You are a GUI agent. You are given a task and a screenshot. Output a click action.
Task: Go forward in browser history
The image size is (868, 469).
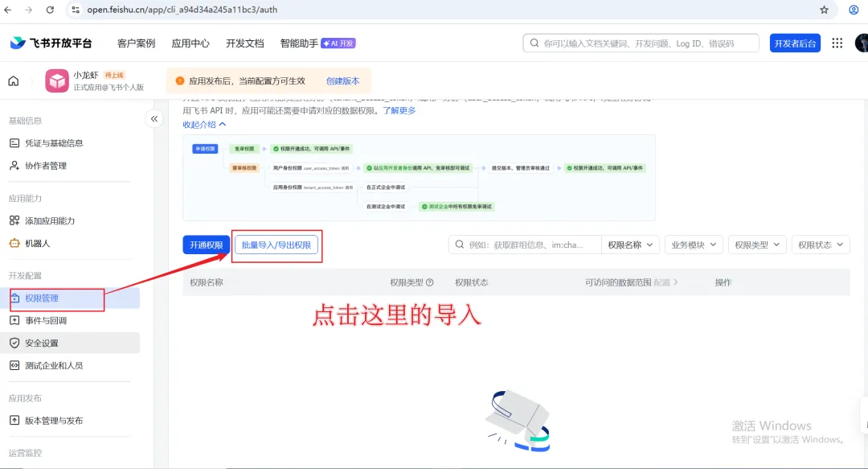[29, 10]
